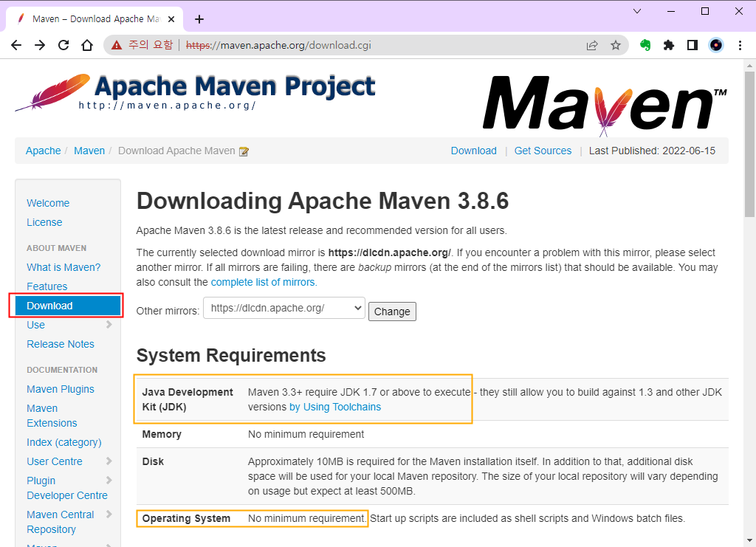Open What is Maven? sidebar link
This screenshot has width=756, height=547.
[63, 267]
